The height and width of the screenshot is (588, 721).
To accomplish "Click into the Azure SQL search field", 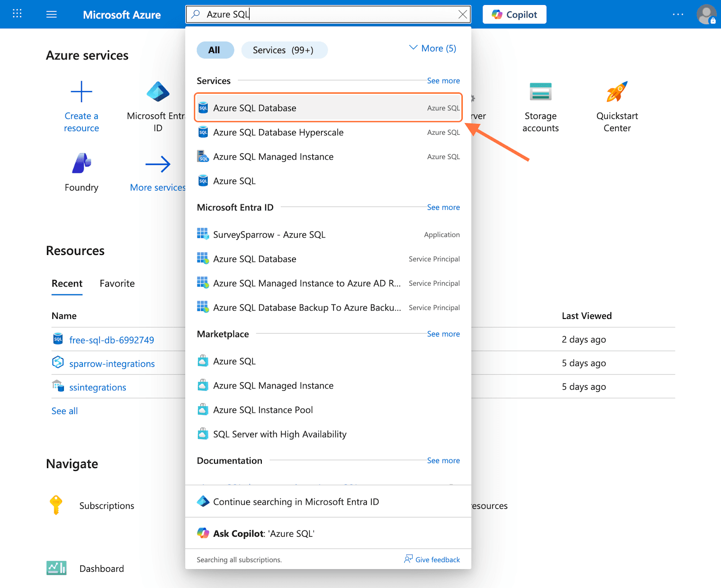I will click(329, 14).
